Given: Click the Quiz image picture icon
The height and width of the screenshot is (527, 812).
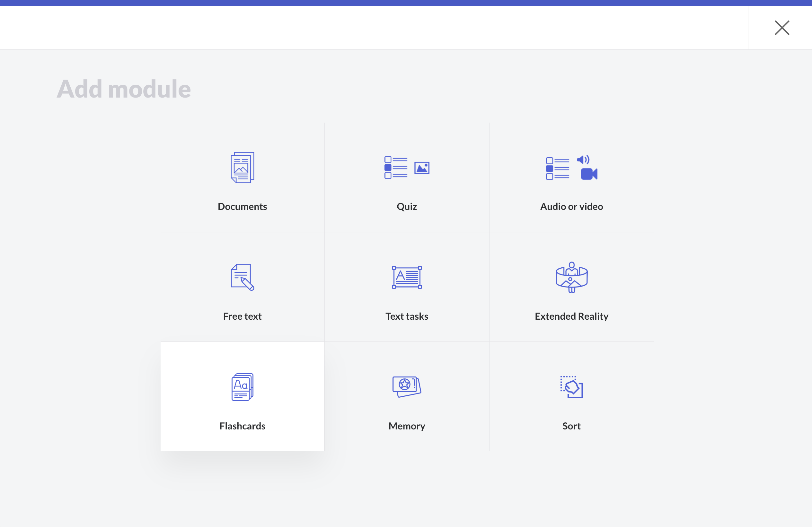Looking at the screenshot, I should 422,168.
